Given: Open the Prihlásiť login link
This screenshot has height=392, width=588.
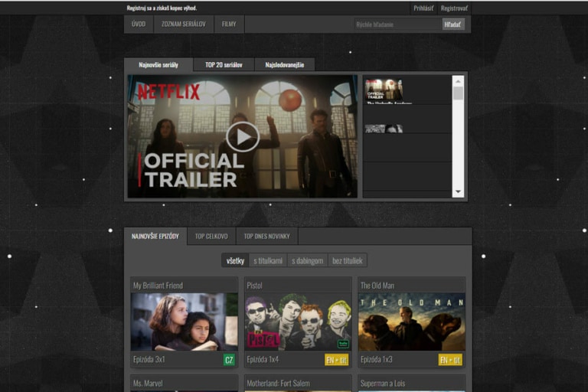Looking at the screenshot, I should coord(423,8).
